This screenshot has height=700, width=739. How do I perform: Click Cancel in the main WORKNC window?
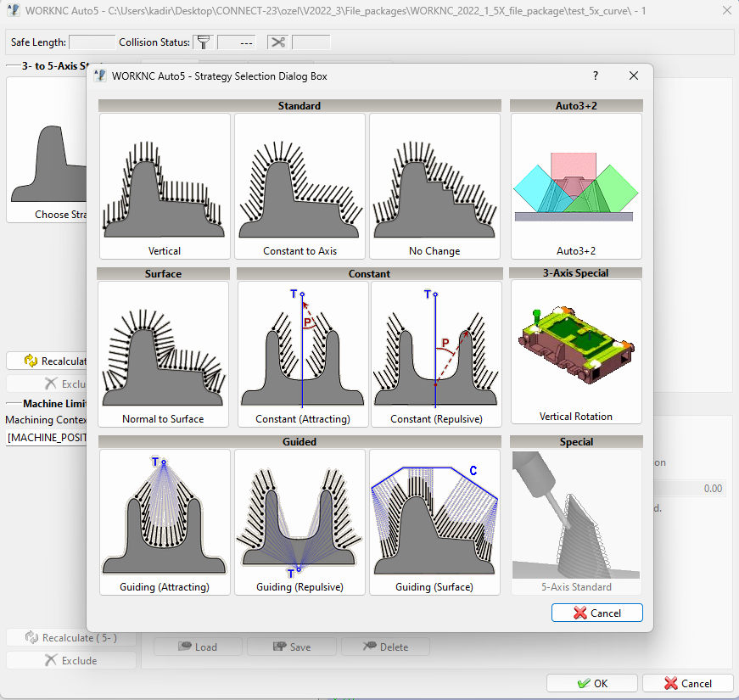tap(687, 683)
